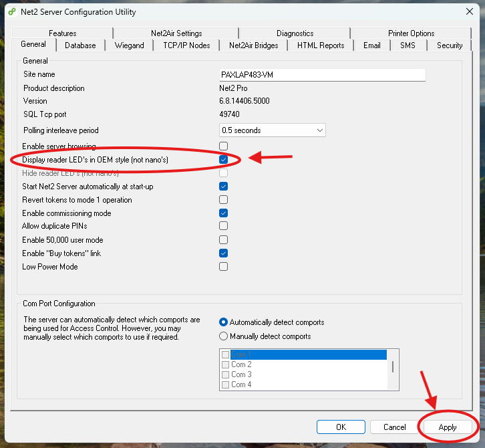Select Automatically detect comports radio button
Image resolution: width=485 pixels, height=448 pixels.
[x=223, y=322]
